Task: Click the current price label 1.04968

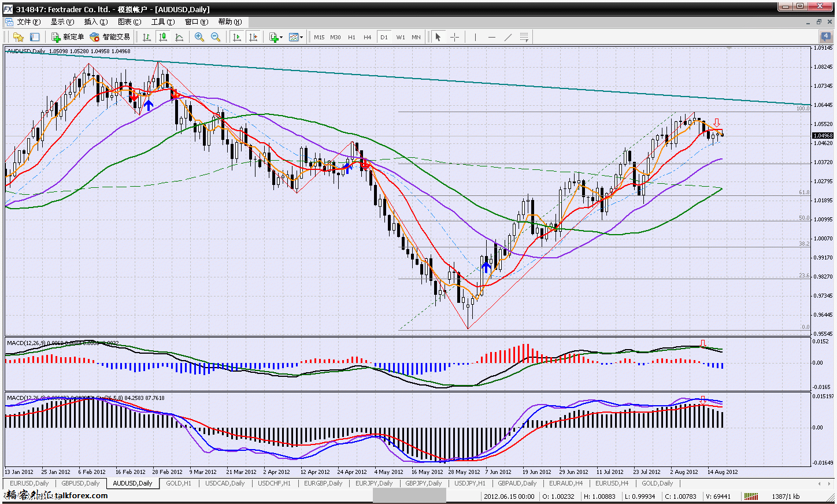Action: 823,136
